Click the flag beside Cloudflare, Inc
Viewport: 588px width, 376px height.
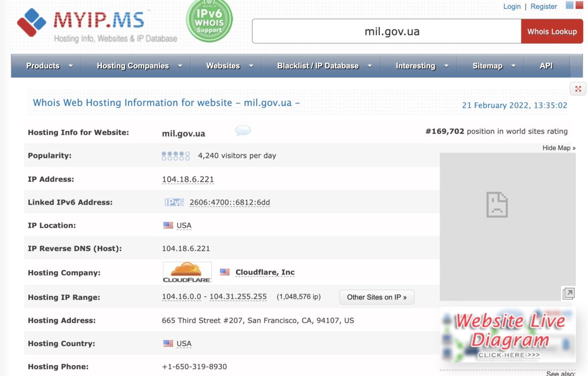(224, 272)
